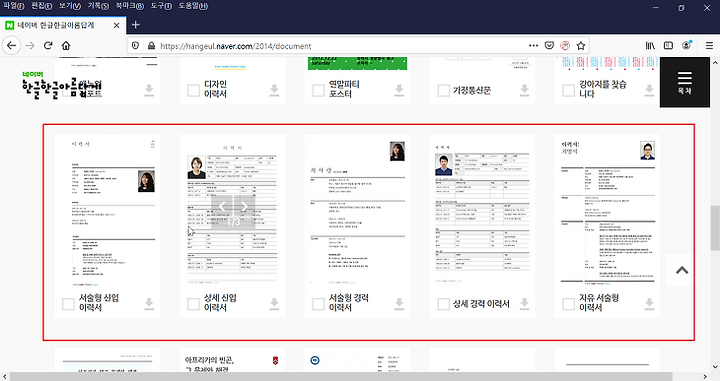
Task: Go back to previous page
Action: 12,45
